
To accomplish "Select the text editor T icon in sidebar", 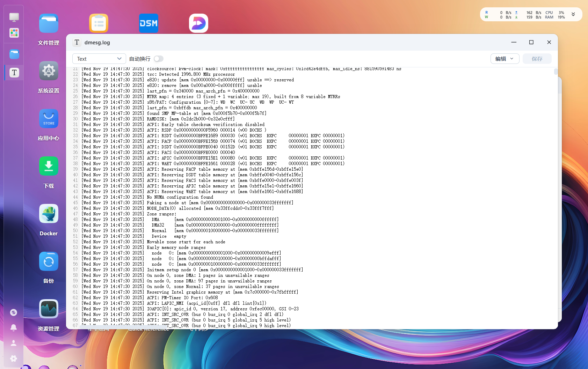I will pos(14,73).
